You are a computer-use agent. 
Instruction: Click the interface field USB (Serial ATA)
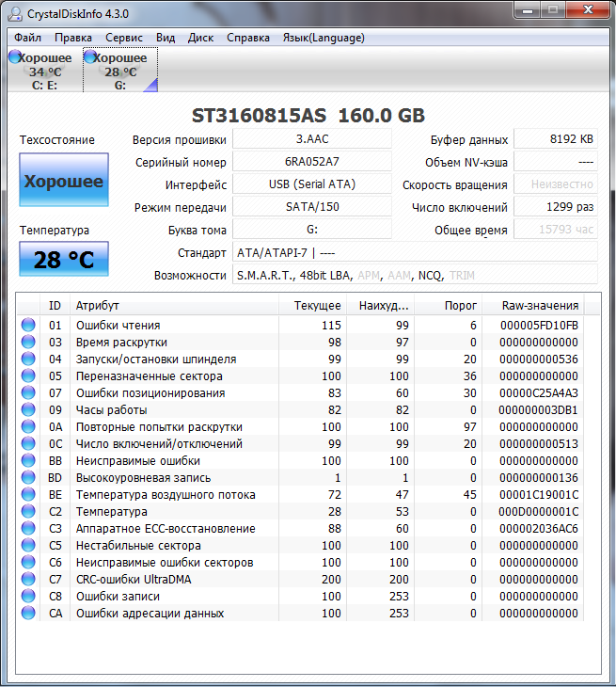click(312, 184)
